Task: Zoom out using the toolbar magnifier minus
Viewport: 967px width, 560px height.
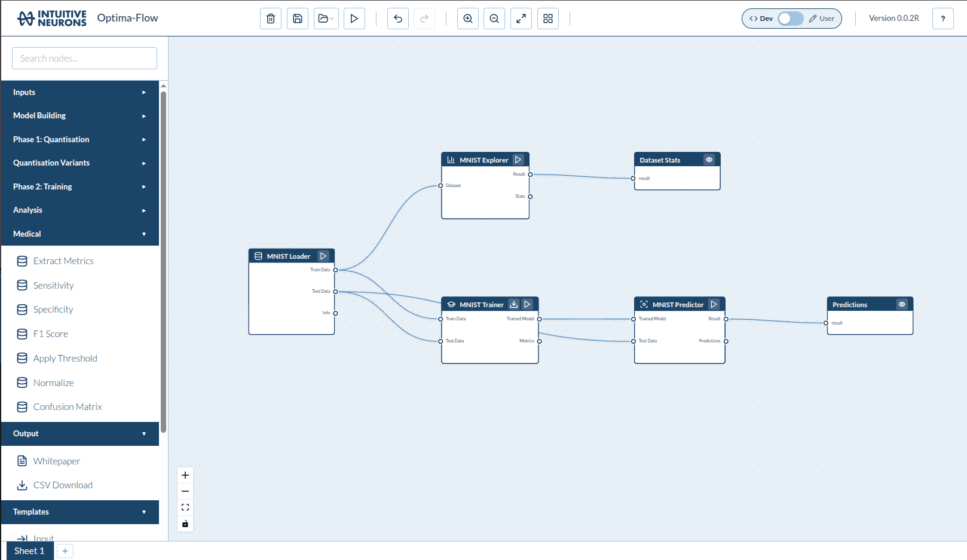Action: tap(494, 19)
